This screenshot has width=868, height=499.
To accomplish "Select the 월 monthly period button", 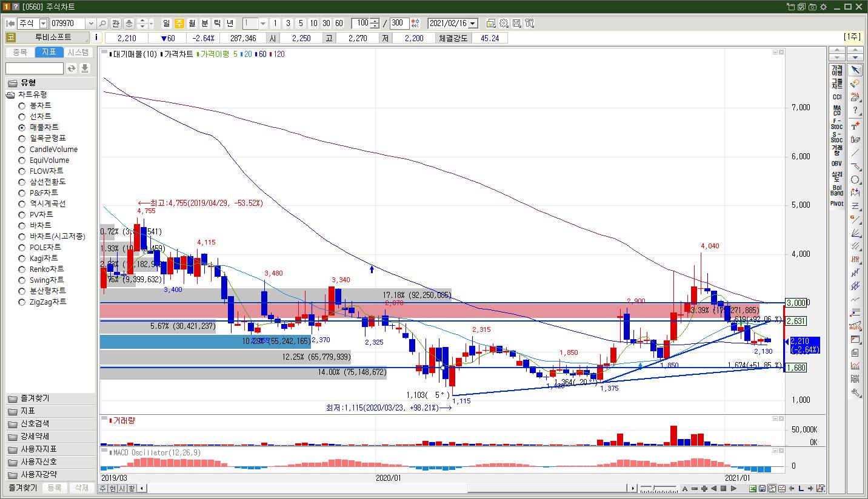I will [192, 23].
